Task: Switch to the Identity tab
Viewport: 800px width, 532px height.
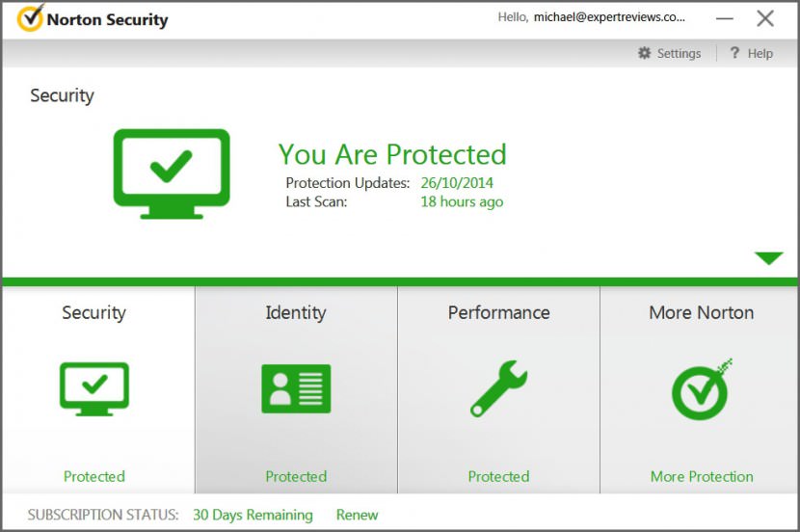Action: (x=296, y=312)
